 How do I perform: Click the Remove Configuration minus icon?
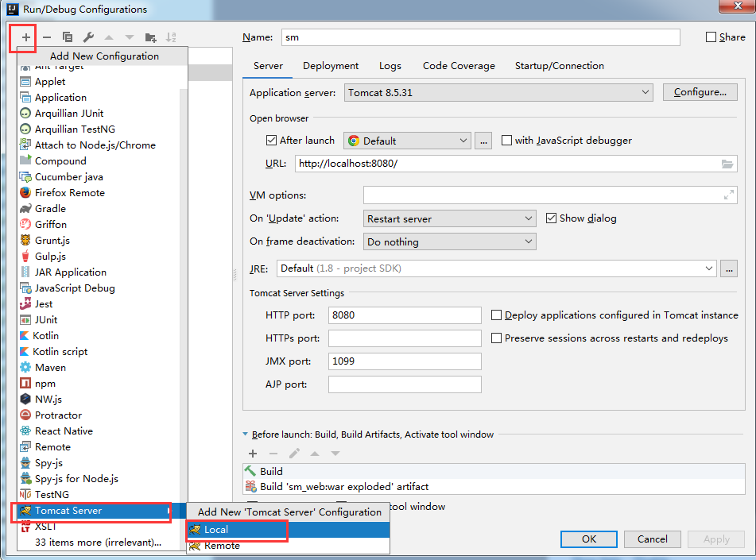click(x=47, y=37)
